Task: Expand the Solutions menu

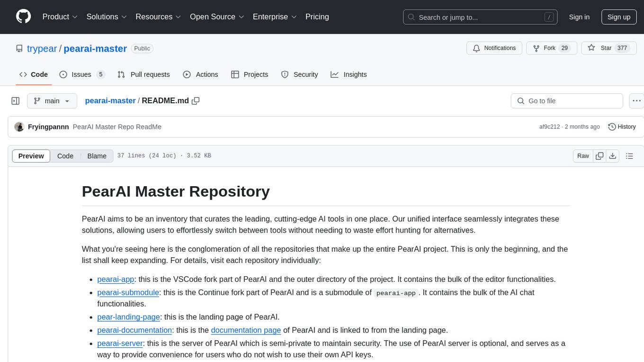Action: pos(107,17)
